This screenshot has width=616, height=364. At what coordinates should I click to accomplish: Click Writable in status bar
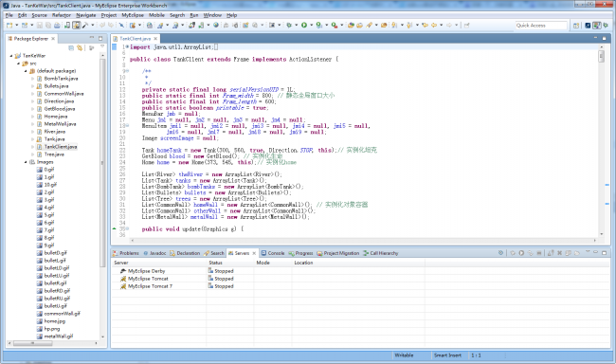[404, 355]
